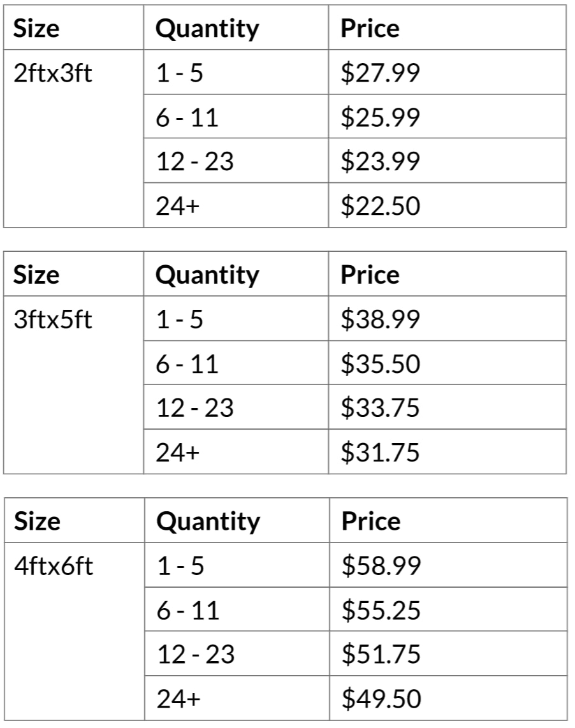This screenshot has width=575, height=728.
Task: Click the $31.75 price cell
Action: 448,452
